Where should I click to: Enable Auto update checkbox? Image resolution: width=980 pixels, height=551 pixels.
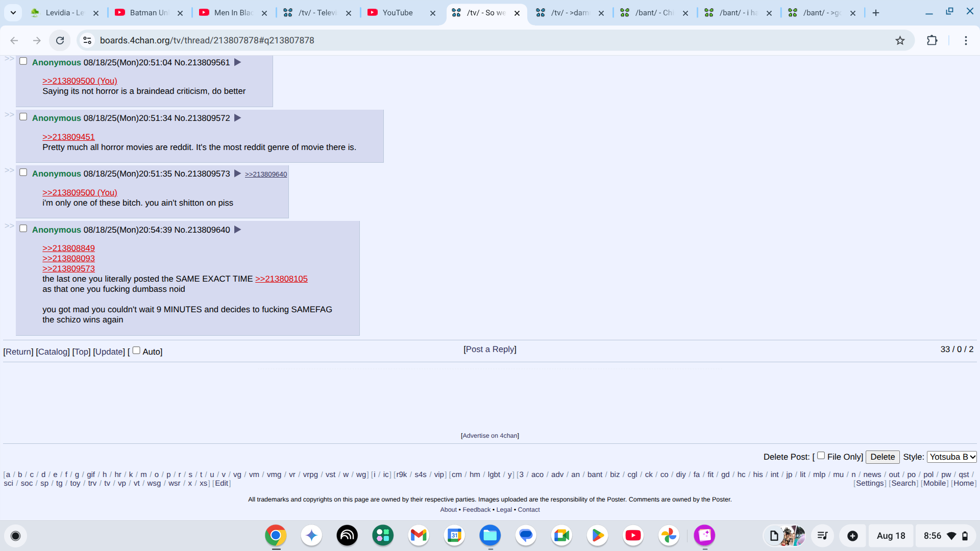(x=136, y=350)
